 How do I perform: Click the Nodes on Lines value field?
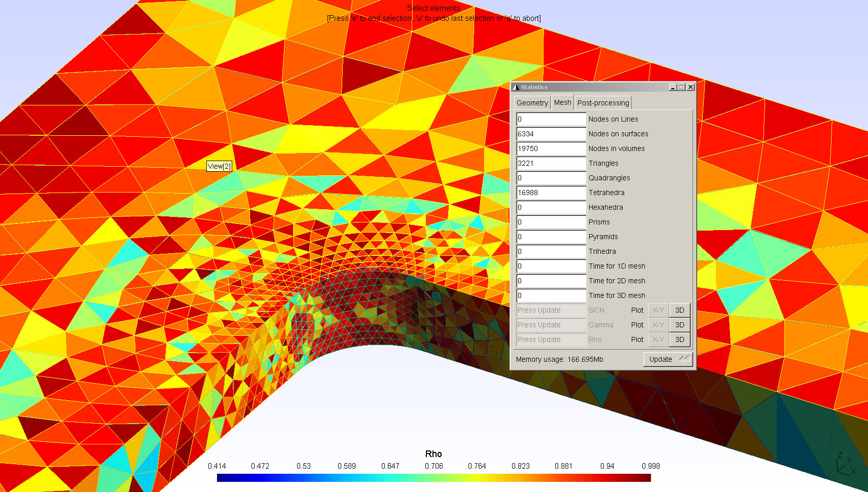551,119
